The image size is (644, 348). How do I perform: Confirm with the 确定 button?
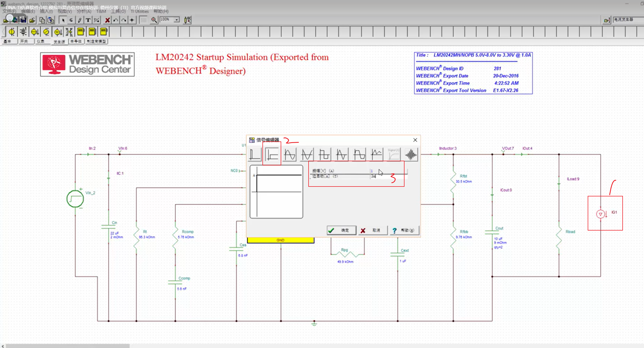click(x=341, y=230)
